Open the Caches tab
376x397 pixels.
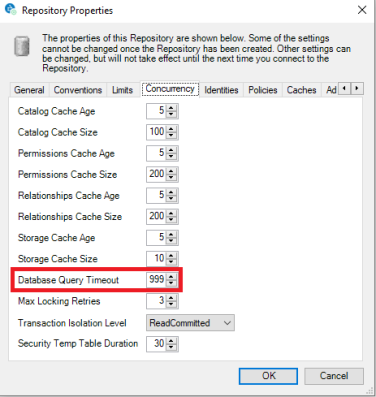pos(302,90)
